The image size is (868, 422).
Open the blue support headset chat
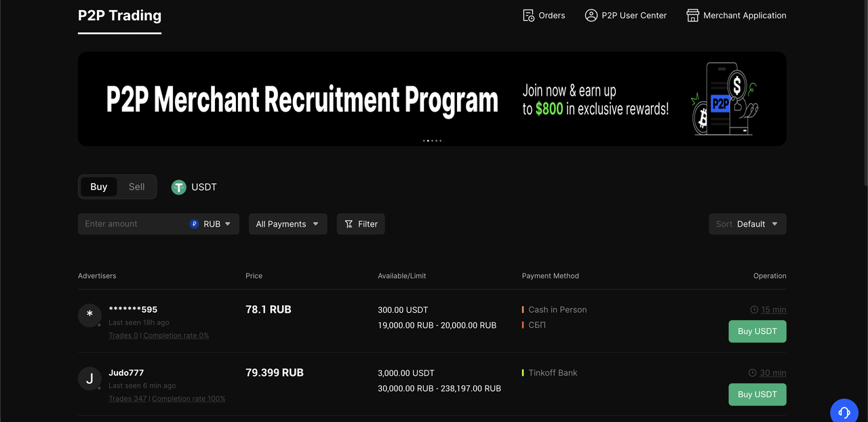844,412
